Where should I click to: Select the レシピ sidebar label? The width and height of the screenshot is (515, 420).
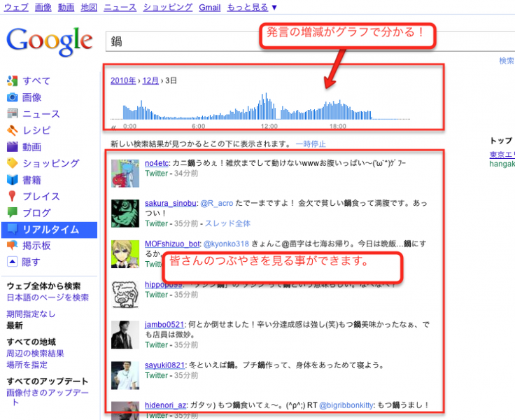[x=36, y=130]
